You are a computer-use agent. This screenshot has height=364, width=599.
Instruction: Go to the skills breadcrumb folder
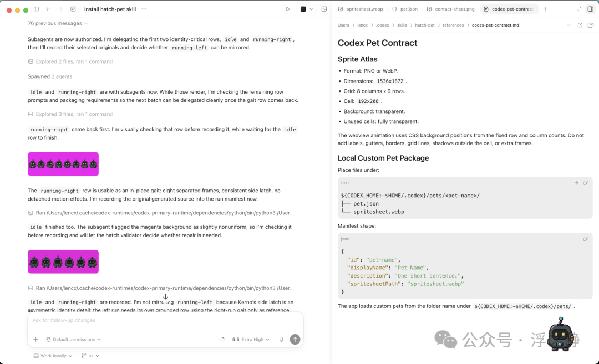click(402, 25)
